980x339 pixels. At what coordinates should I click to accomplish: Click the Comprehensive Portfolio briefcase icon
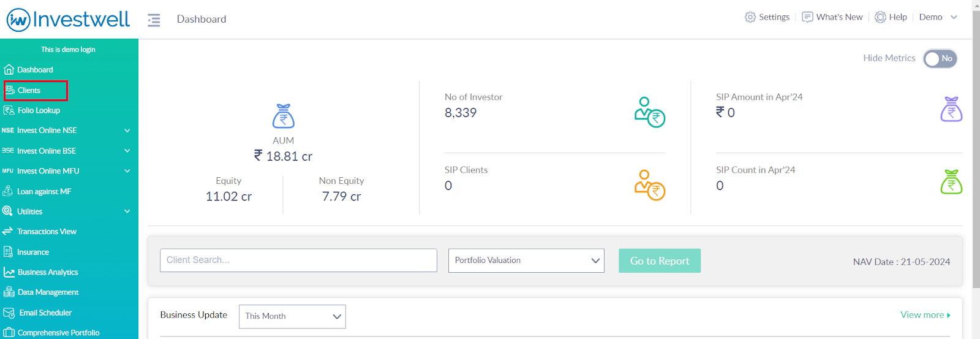point(9,332)
